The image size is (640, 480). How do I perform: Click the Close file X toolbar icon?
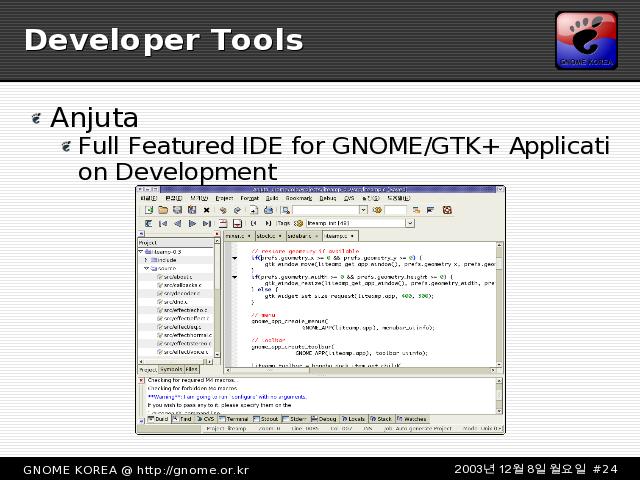click(207, 210)
